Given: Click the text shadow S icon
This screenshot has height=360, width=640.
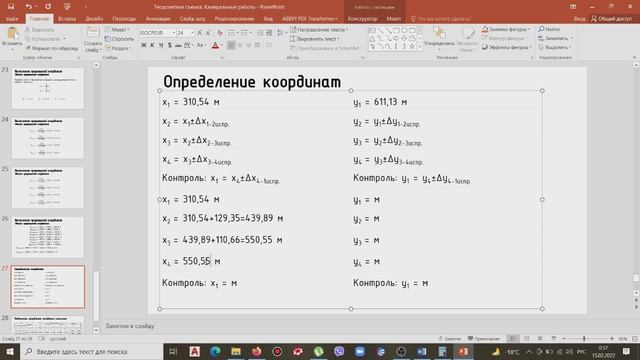Looking at the screenshot, I should click(x=169, y=45).
